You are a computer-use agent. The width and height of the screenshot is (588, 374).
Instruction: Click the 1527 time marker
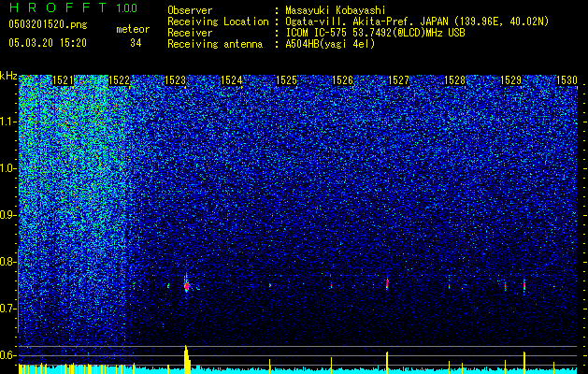point(398,80)
